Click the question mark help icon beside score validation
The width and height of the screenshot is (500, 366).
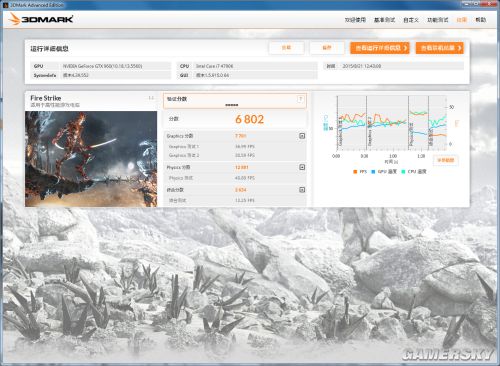click(x=300, y=99)
